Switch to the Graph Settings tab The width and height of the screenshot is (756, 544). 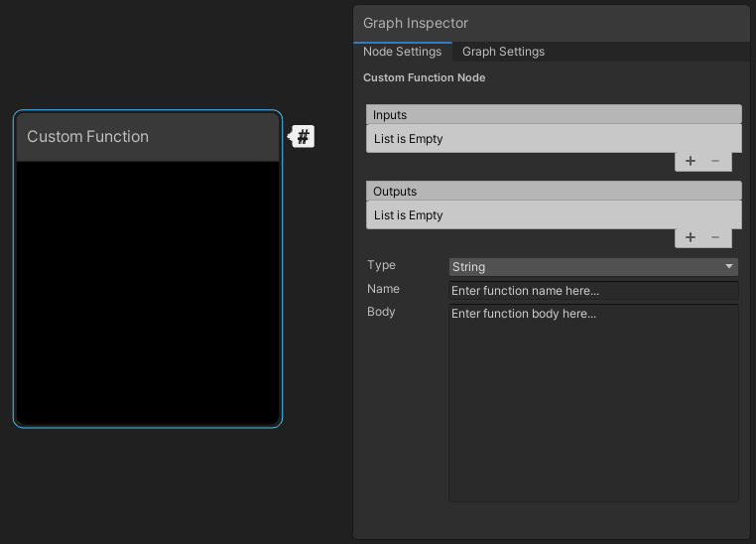pos(503,52)
